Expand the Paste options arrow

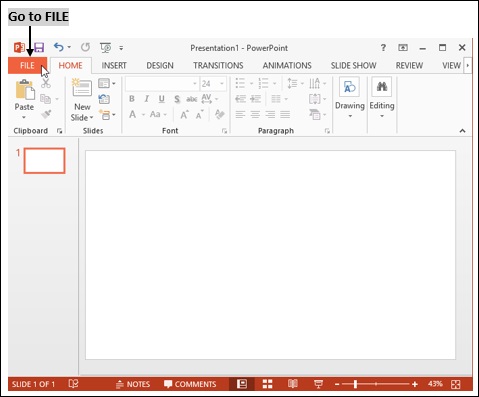tap(24, 117)
